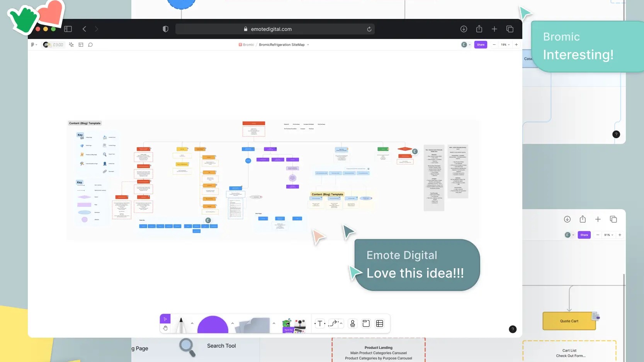The width and height of the screenshot is (644, 362).
Task: Open the share sheet in the front Safari toolbar
Action: point(479,29)
